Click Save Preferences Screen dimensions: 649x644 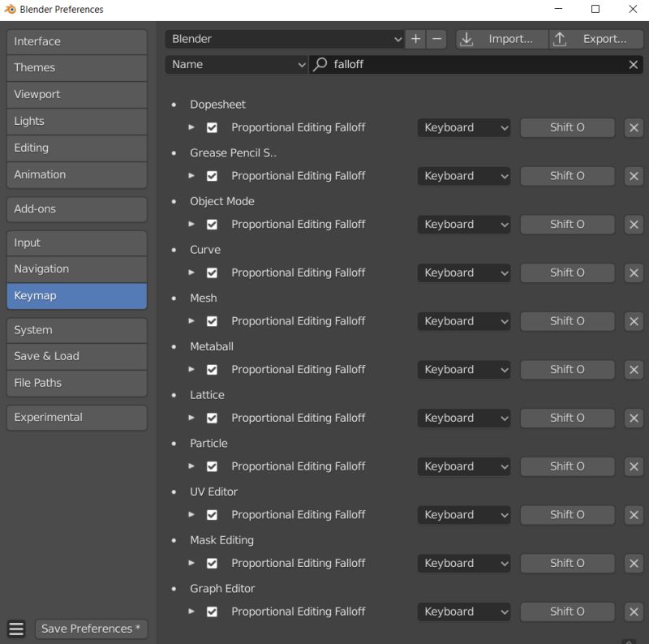tap(91, 629)
